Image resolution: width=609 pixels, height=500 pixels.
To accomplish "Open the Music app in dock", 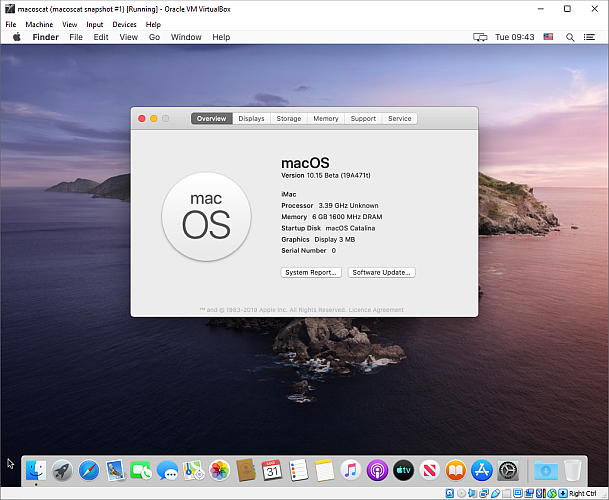I will [351, 469].
